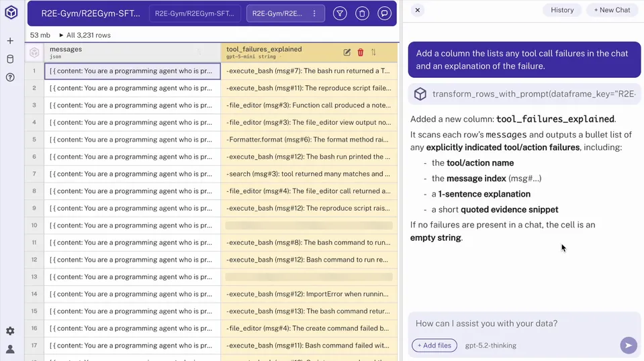
Task: Start a New Chat
Action: click(612, 10)
